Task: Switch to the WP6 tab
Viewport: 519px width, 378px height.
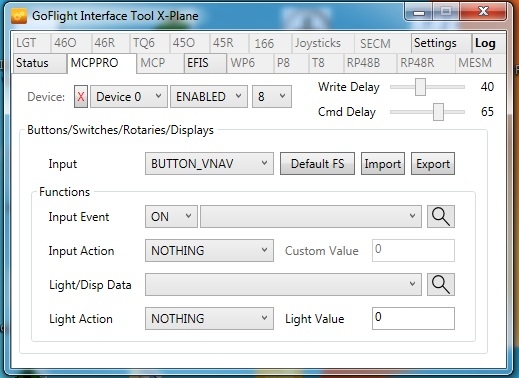Action: (x=250, y=63)
